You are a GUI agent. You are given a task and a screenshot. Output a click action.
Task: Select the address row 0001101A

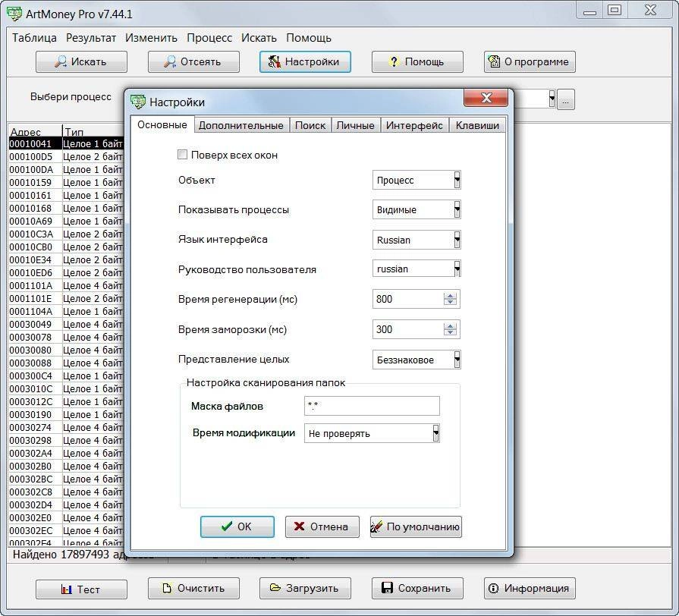[66, 286]
